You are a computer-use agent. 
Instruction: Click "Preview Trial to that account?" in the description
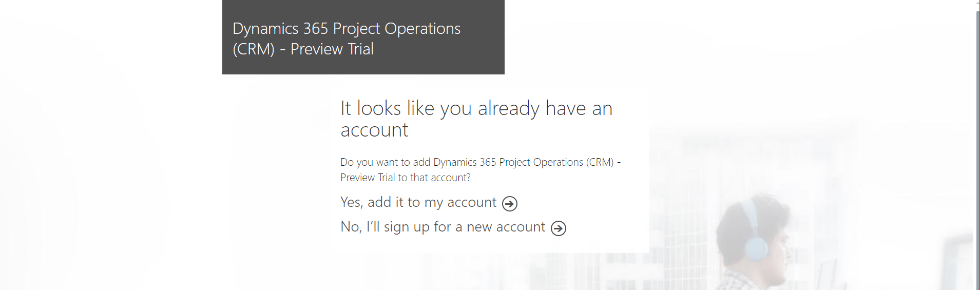coord(405,178)
